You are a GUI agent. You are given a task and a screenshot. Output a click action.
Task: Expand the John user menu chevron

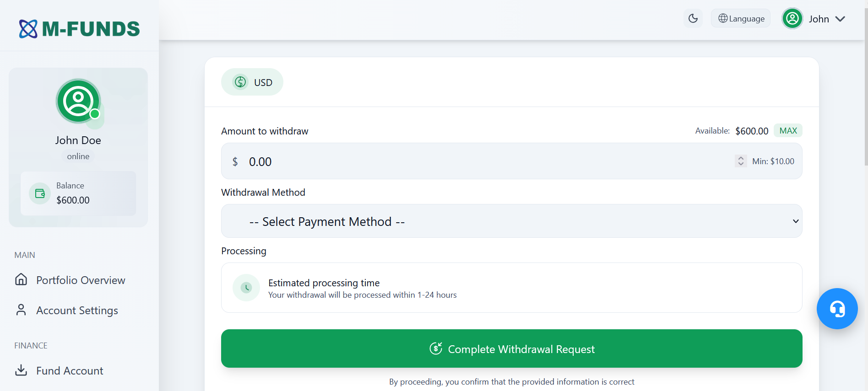[840, 19]
